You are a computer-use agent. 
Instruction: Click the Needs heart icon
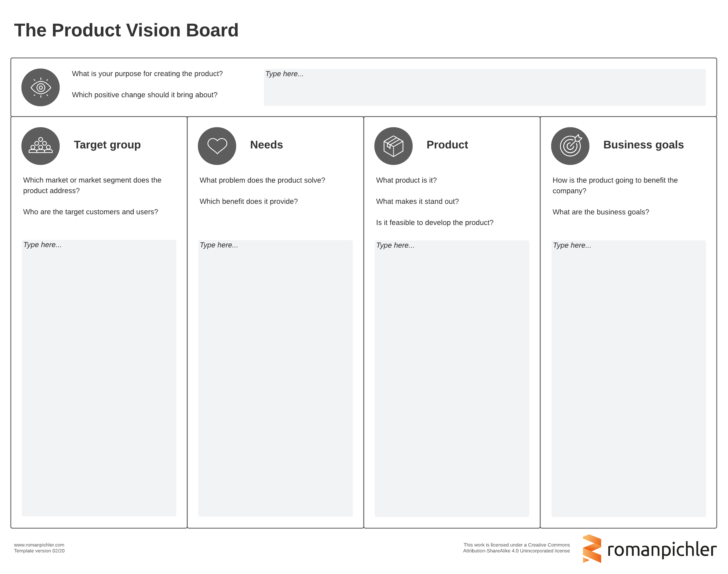coord(217,146)
